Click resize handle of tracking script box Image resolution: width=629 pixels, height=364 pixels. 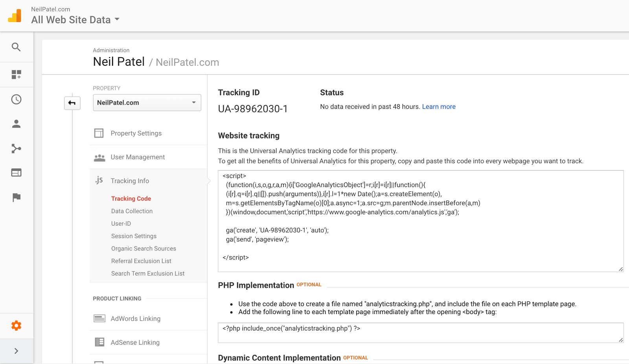point(621,269)
